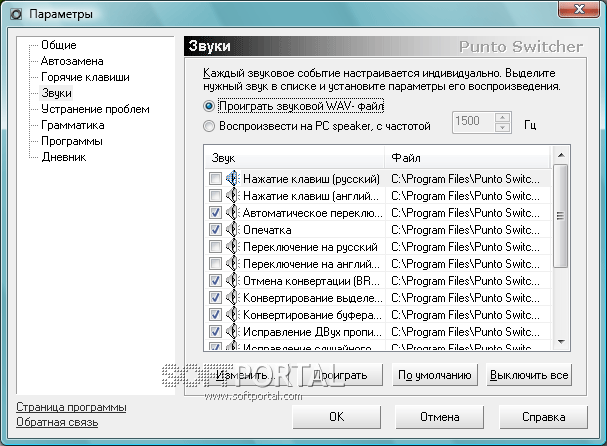
Task: Open the Страница программы link
Action: tap(71, 407)
